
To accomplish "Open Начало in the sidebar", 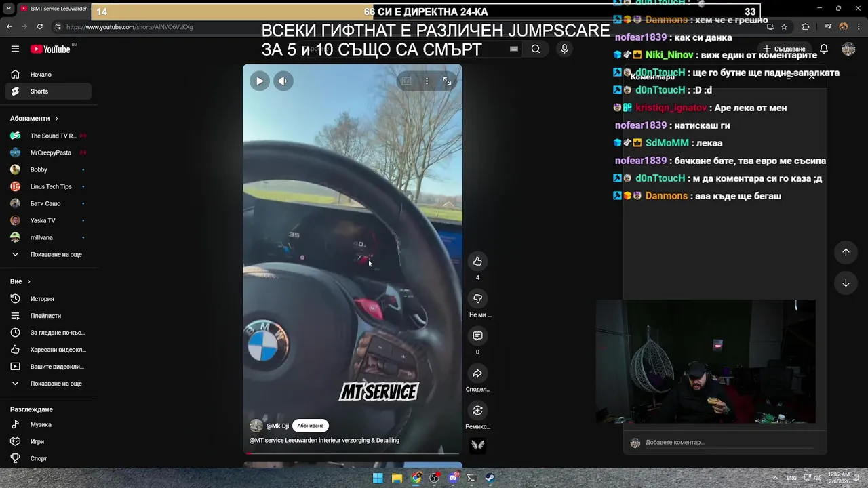I will pyautogui.click(x=49, y=75).
